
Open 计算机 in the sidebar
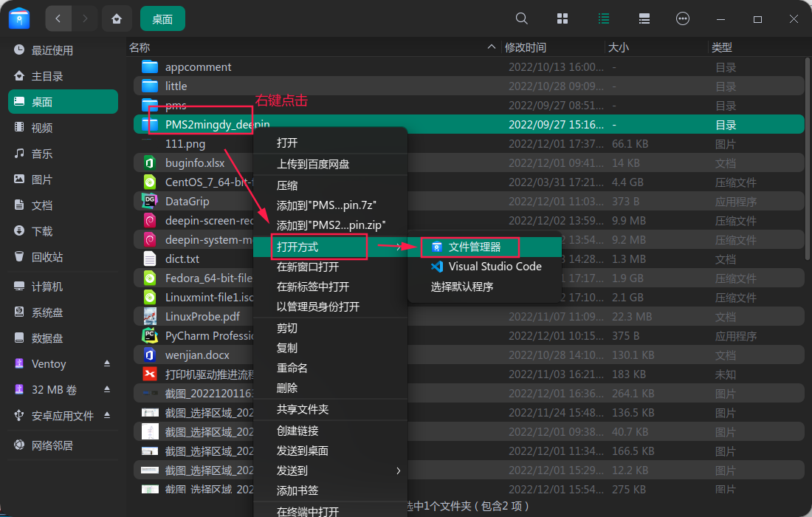(63, 287)
